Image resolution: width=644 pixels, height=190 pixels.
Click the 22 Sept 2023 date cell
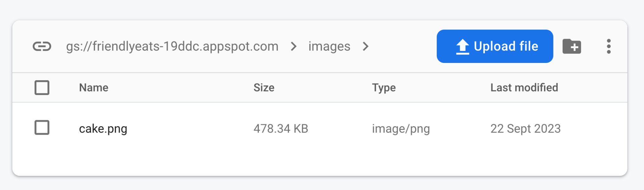(525, 129)
